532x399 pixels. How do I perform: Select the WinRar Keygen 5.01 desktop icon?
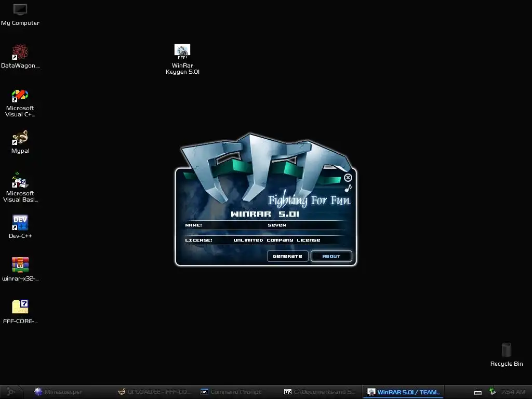(x=182, y=59)
